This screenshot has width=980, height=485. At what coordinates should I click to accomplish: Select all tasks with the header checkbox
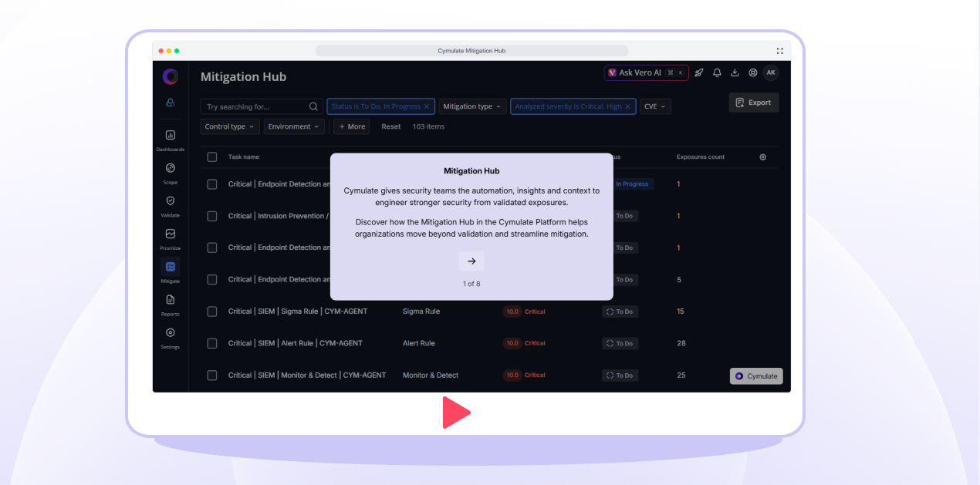(x=212, y=157)
